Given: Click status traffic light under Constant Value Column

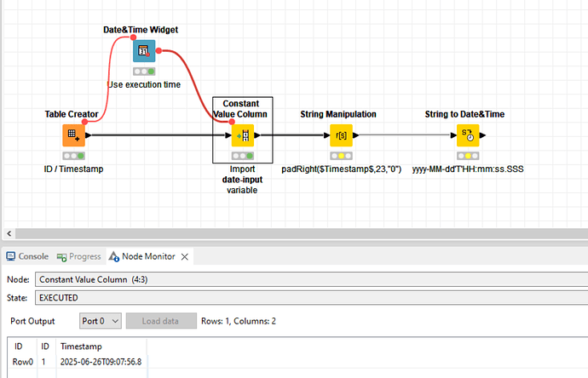Looking at the screenshot, I should click(x=243, y=156).
